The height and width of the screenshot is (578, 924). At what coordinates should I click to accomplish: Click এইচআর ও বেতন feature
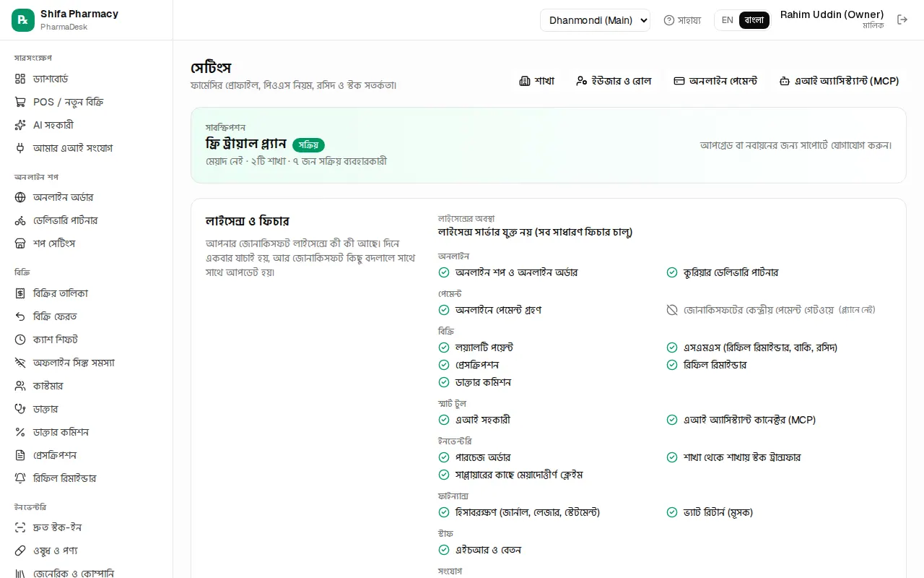tap(480, 550)
